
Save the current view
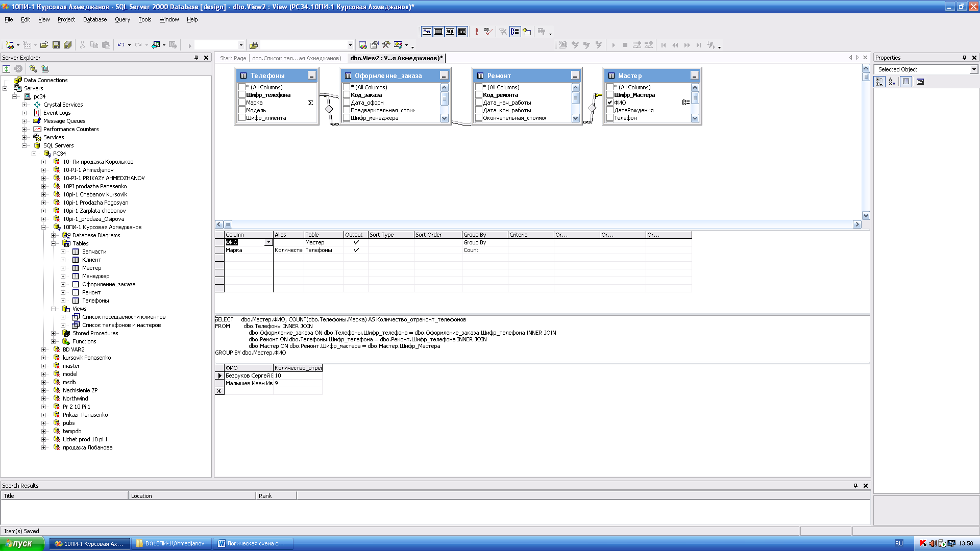pos(56,45)
